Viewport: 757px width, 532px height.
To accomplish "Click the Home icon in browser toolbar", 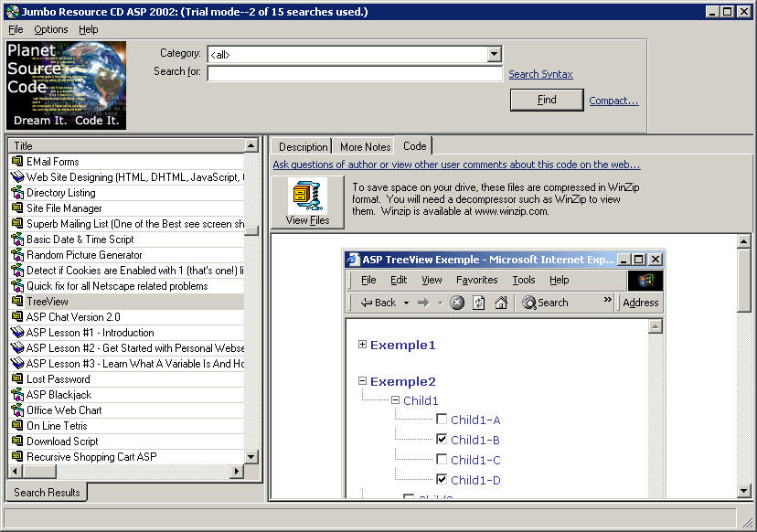I will [501, 303].
